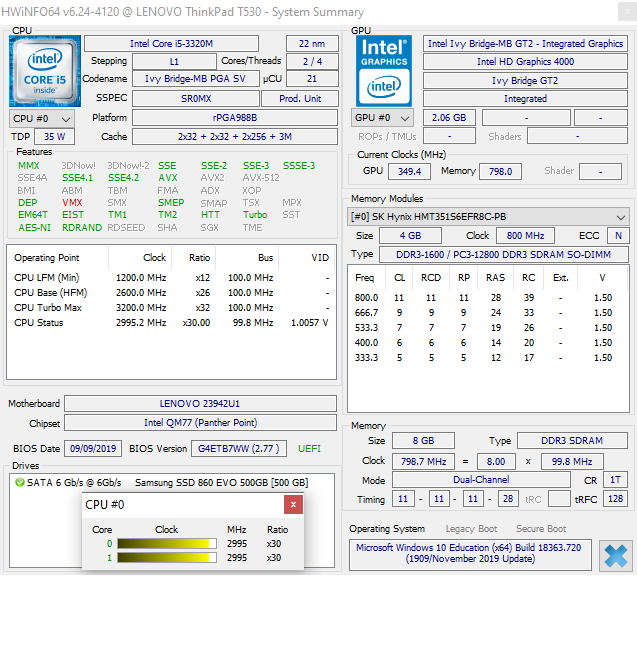This screenshot has width=637, height=655.
Task: Click Core 1 clock bar
Action: point(167,558)
